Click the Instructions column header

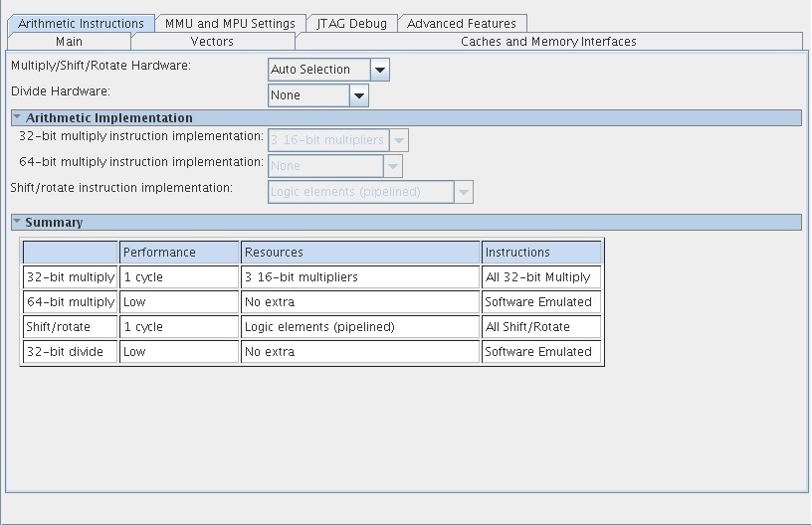coord(541,253)
